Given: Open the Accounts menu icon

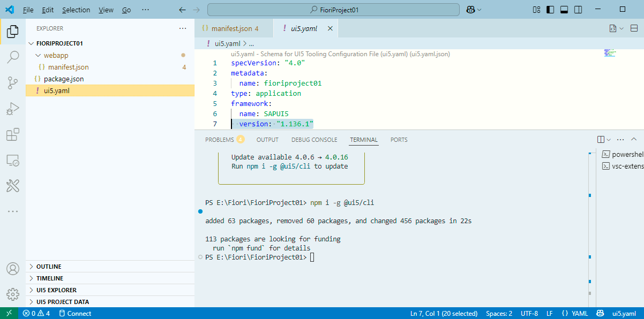Looking at the screenshot, I should (13, 269).
